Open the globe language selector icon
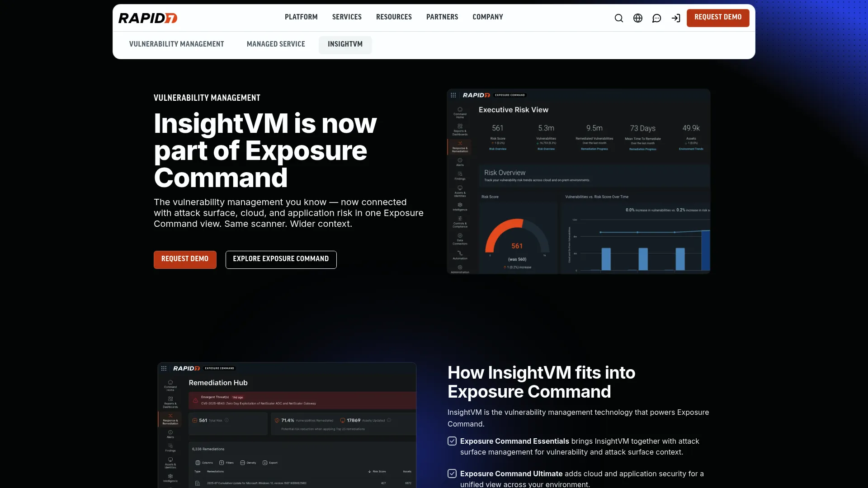Screen dimensions: 868x488 [638, 18]
